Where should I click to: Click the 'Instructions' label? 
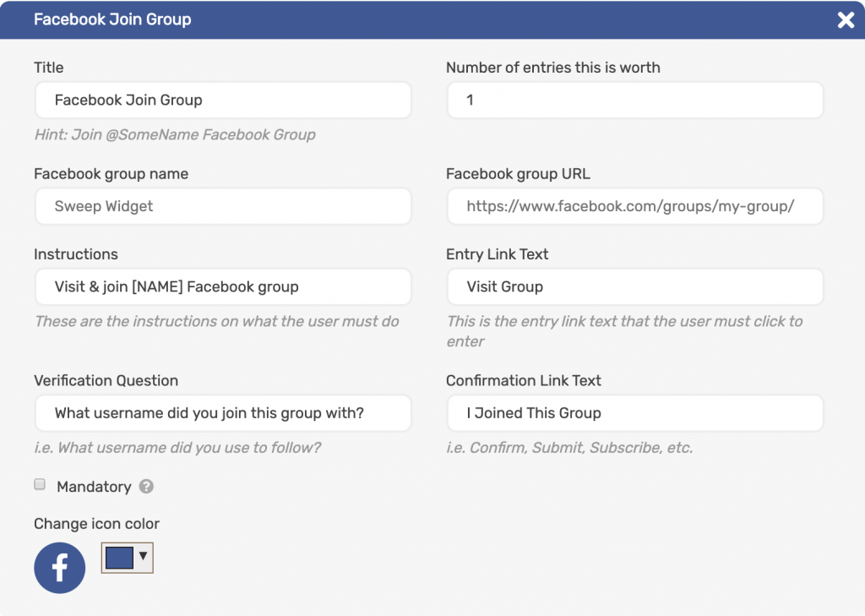(x=76, y=254)
